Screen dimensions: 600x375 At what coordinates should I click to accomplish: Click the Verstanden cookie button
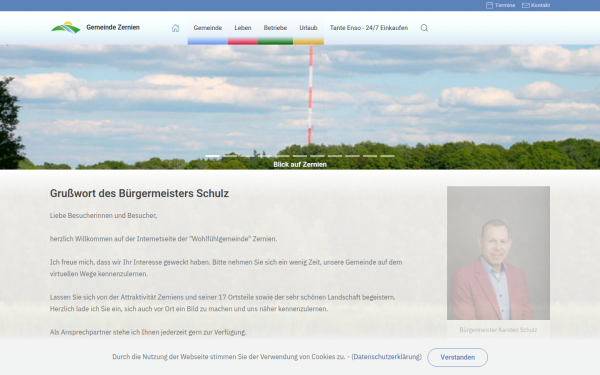pyautogui.click(x=457, y=357)
